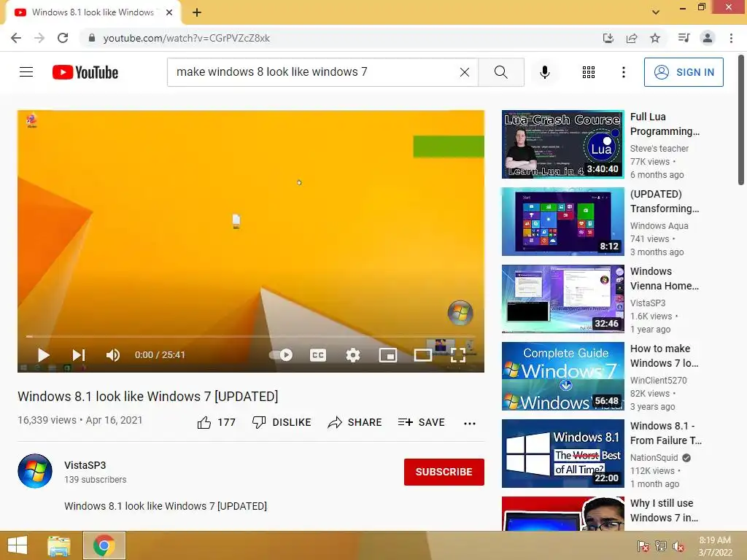Click the DISLIKE thumbs-down button
Viewport: 747px width, 560px height.
(x=282, y=422)
